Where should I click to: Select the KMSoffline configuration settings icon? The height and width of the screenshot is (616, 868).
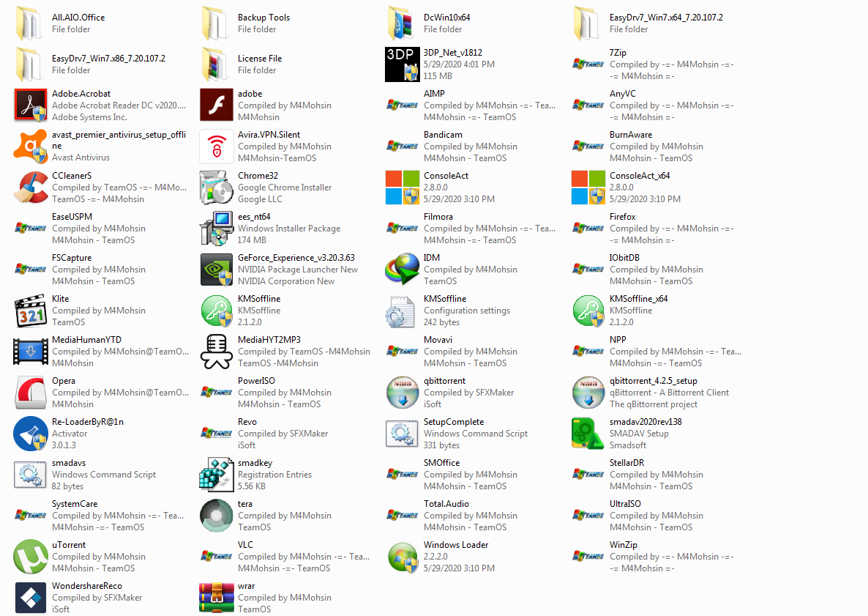(400, 311)
